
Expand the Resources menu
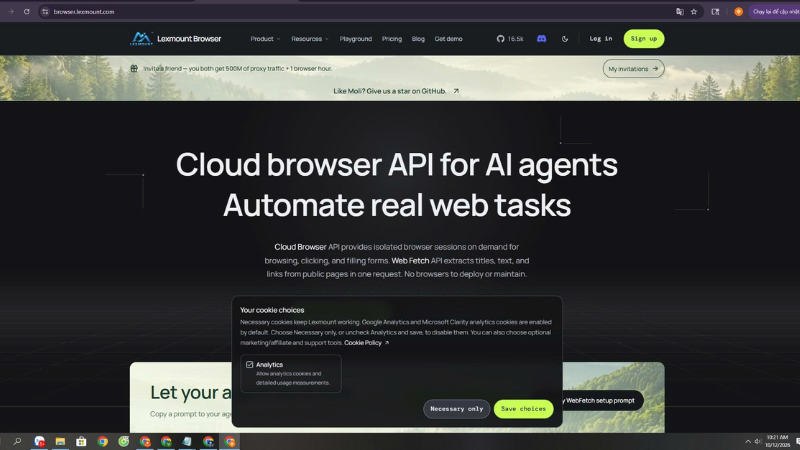310,39
